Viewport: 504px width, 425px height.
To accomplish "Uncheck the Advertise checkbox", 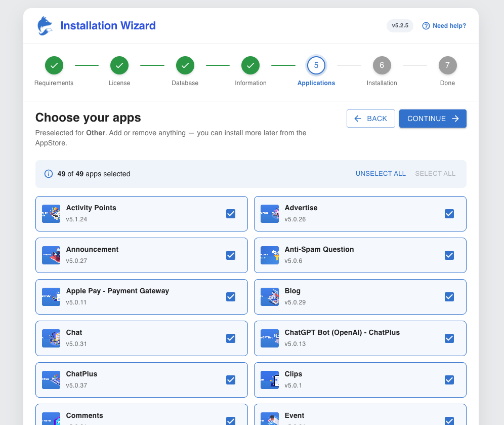I will (x=449, y=214).
